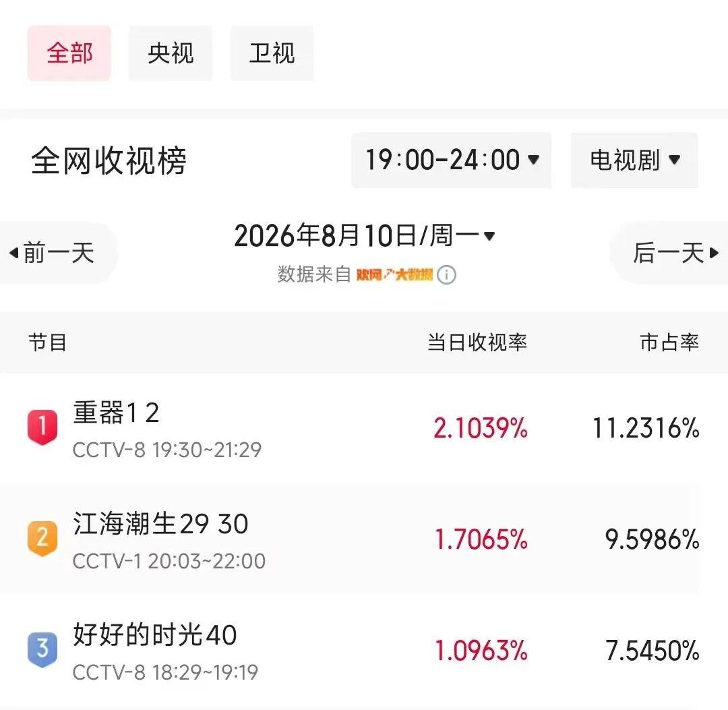Screen dimensions: 728x710
Task: Click the left arrow on 前一天
Action: coord(13,253)
